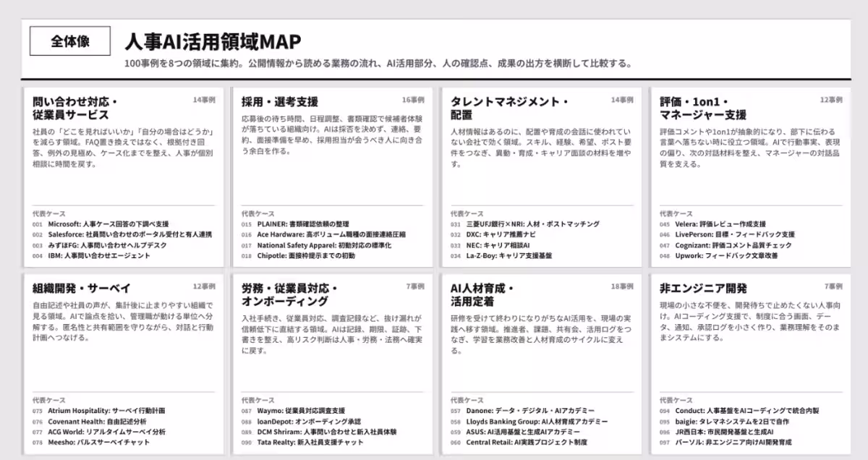
Task: Select case 047 Cognizant: 評価コメント品質チェック
Action: coord(726,245)
